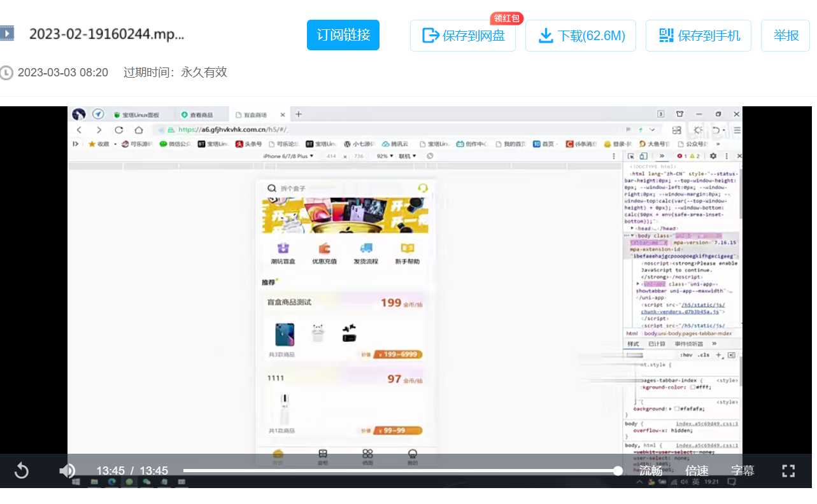817x504 pixels.
Task: Enter fullscreen using the corner brackets icon
Action: coord(788,471)
